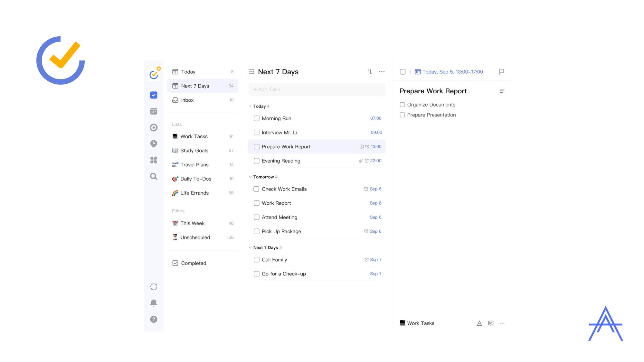Click the attachment icon on Evening Reading

361,161
